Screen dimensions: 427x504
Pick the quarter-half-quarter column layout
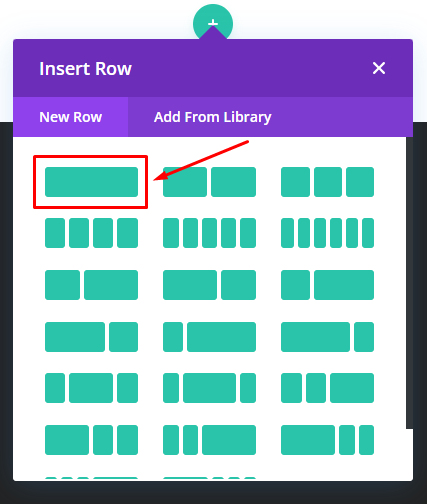[x=91, y=388]
